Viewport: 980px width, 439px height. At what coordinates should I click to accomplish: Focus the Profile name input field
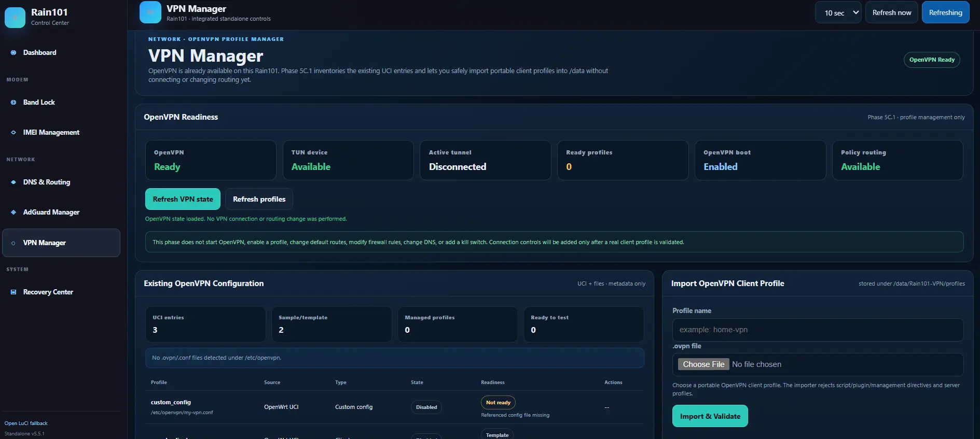[x=818, y=330]
